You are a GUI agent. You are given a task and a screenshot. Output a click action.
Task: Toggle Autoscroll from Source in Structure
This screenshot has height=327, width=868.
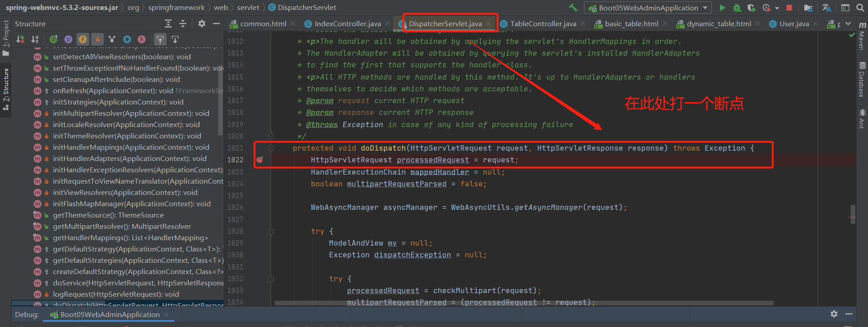tap(175, 39)
